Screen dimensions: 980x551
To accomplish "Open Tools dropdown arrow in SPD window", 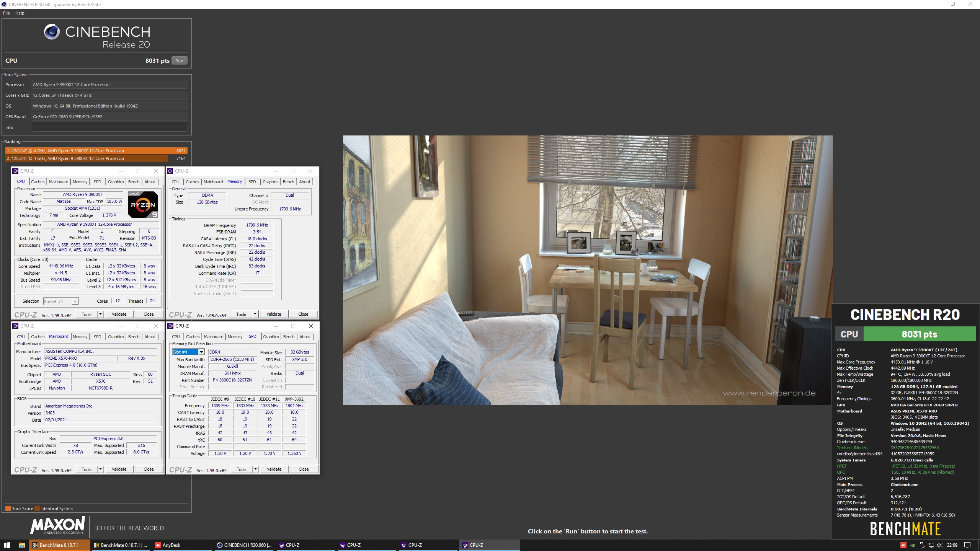I will [255, 469].
